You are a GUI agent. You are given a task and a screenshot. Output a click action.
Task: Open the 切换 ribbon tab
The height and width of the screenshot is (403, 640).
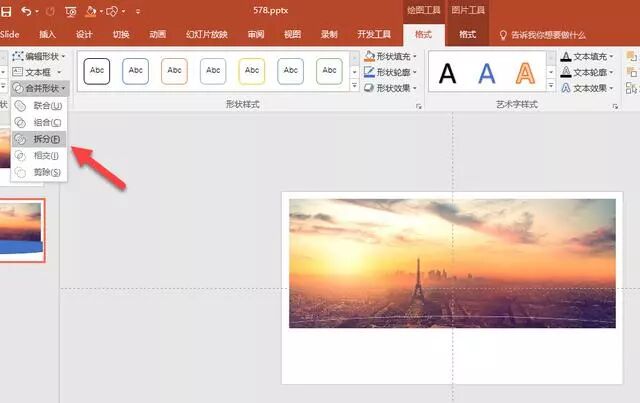[x=121, y=34]
